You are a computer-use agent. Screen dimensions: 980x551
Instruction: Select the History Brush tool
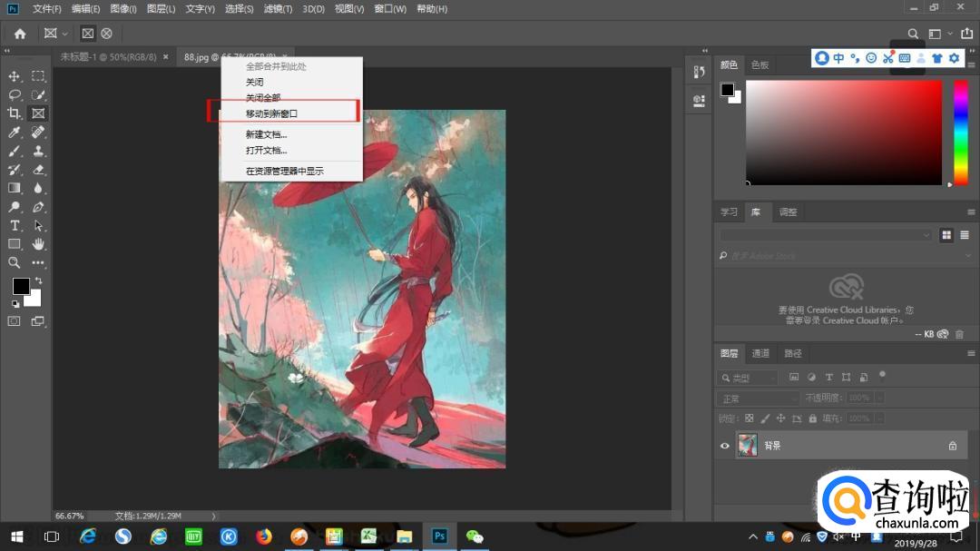coord(14,170)
